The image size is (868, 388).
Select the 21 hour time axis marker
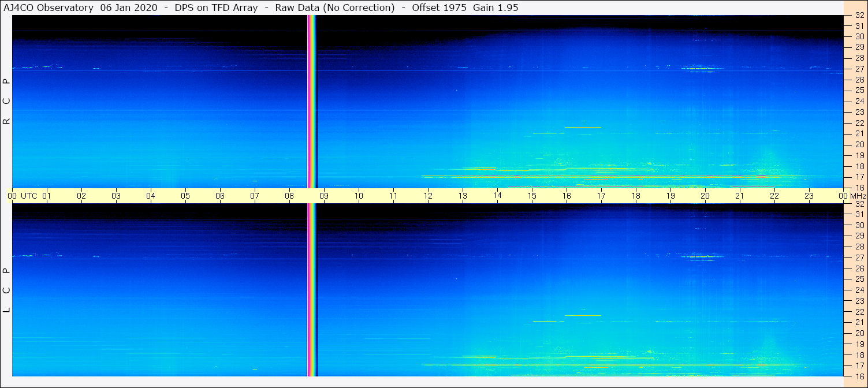pyautogui.click(x=740, y=196)
